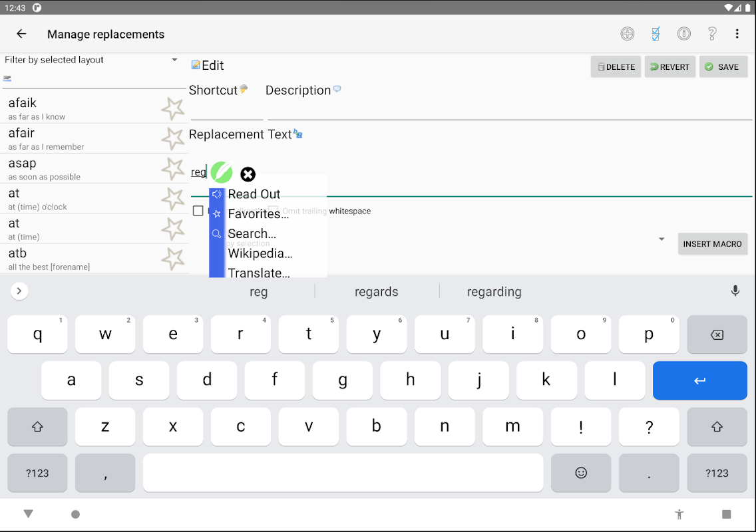
Task: Open the Filter by selected layout dropdown
Action: pyautogui.click(x=91, y=60)
